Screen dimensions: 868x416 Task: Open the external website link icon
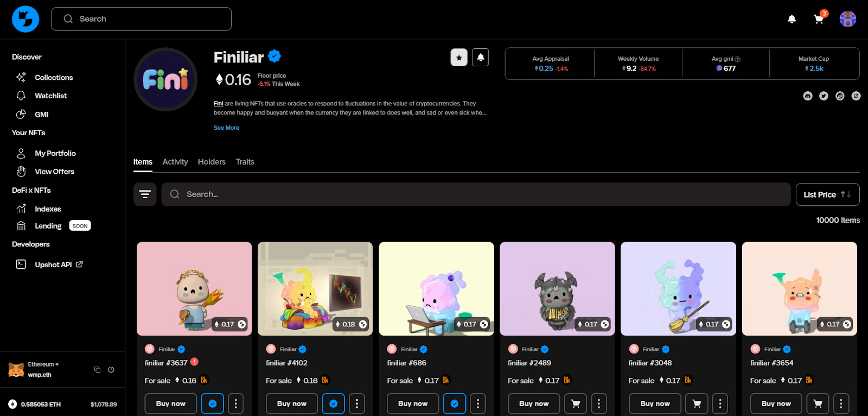point(856,96)
